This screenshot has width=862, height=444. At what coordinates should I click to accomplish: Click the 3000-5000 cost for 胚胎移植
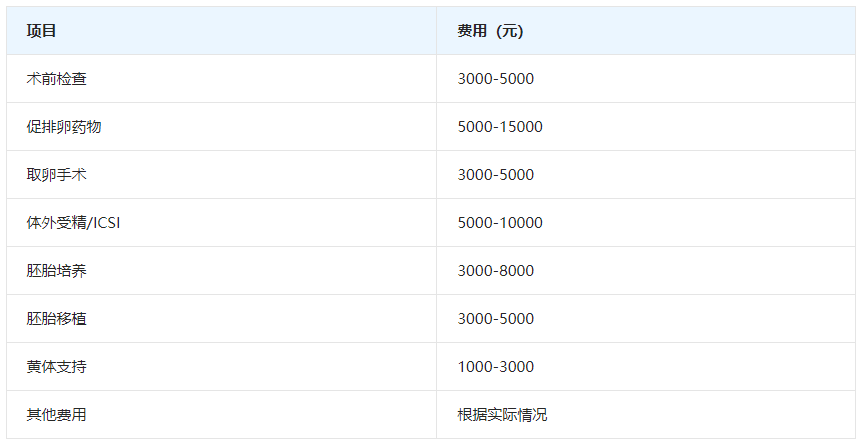click(496, 319)
